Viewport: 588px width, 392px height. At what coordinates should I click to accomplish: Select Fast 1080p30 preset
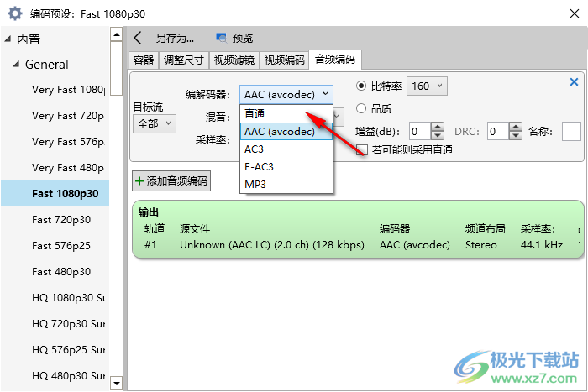(x=55, y=193)
